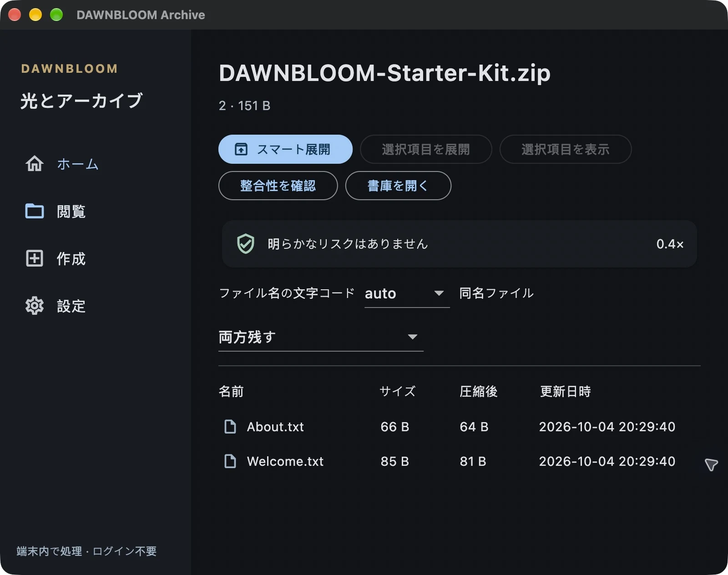
Task: Click the plus-box icon beside 作成
Action: (35, 258)
